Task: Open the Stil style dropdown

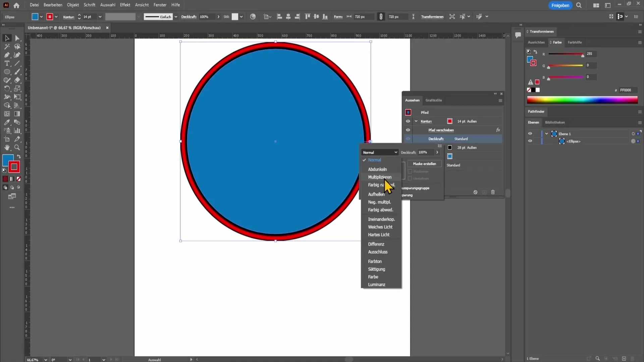Action: pyautogui.click(x=241, y=17)
